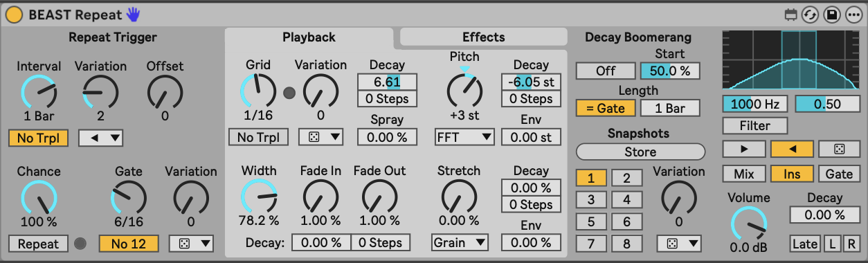
Task: Switch to the Playback tab
Action: (309, 37)
